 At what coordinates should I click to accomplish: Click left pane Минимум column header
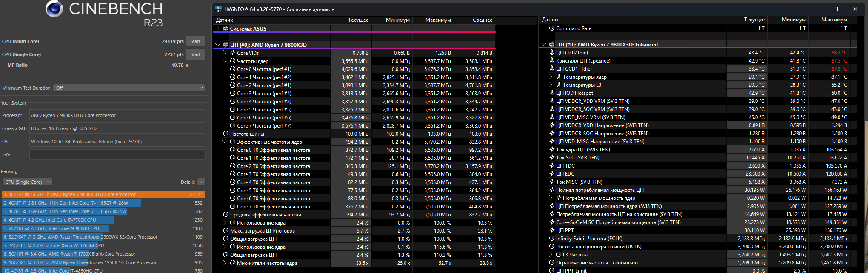[392, 20]
